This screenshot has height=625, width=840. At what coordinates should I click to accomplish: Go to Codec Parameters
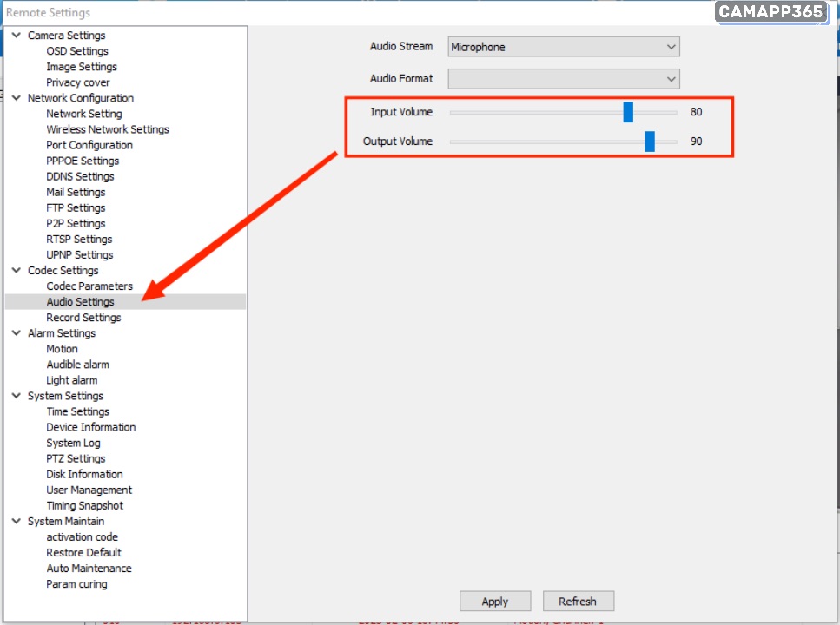(89, 286)
